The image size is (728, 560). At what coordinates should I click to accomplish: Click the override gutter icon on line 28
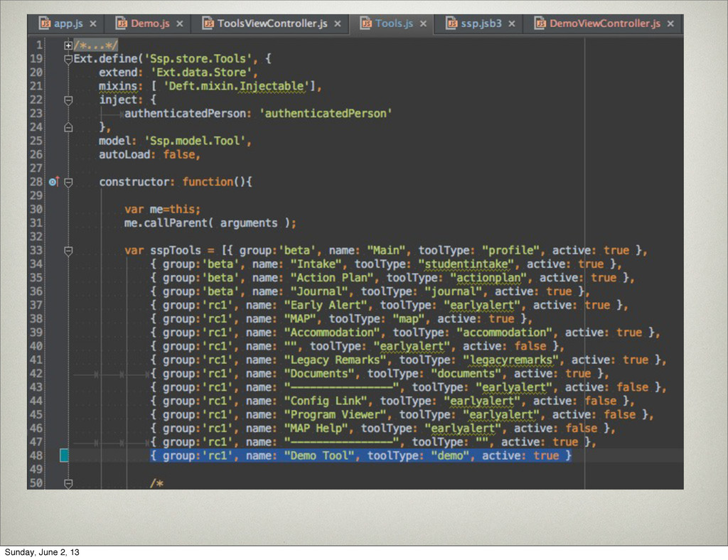54,181
